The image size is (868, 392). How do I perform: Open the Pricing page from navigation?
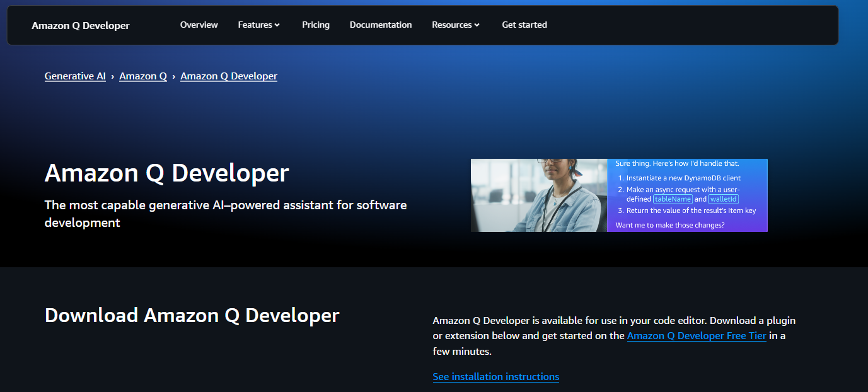point(316,25)
